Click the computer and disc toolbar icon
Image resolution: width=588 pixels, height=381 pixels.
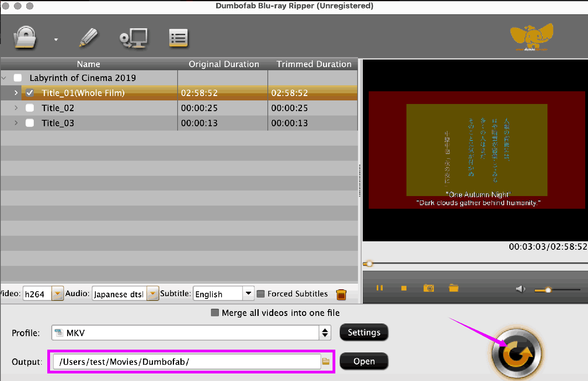click(x=133, y=38)
